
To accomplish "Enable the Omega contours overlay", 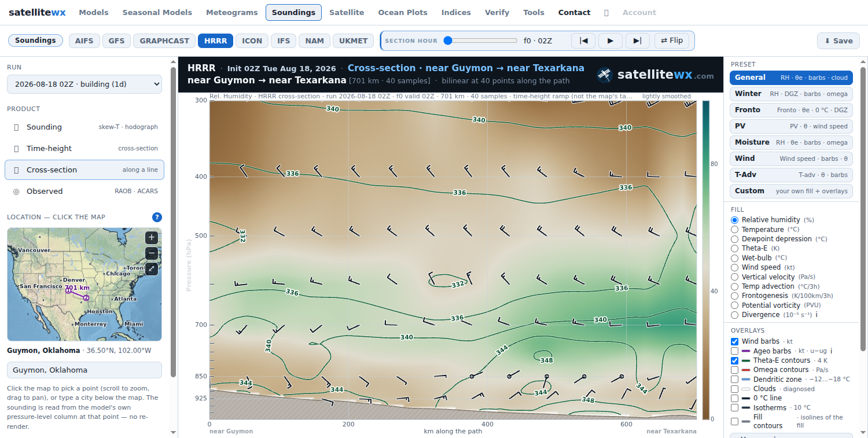I will (x=735, y=370).
